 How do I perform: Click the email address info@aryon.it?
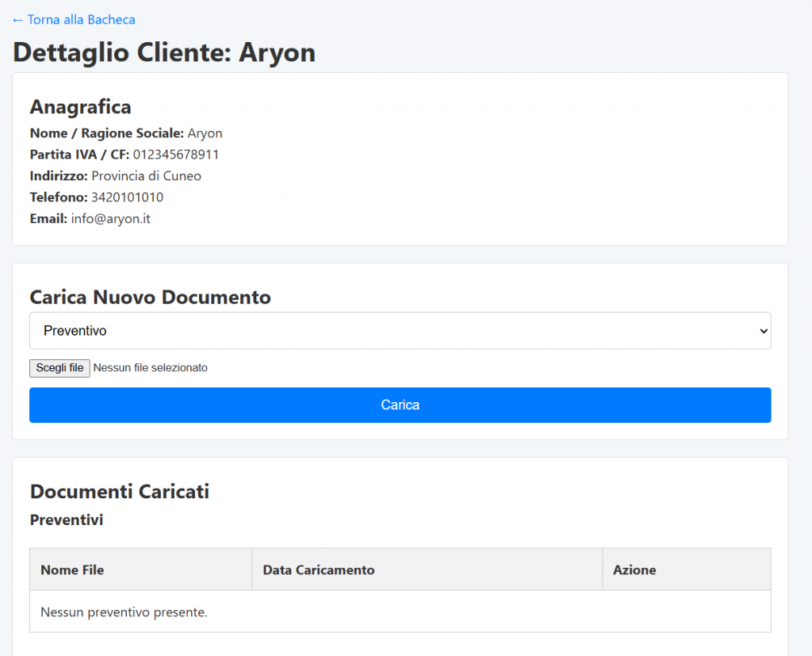pyautogui.click(x=111, y=218)
